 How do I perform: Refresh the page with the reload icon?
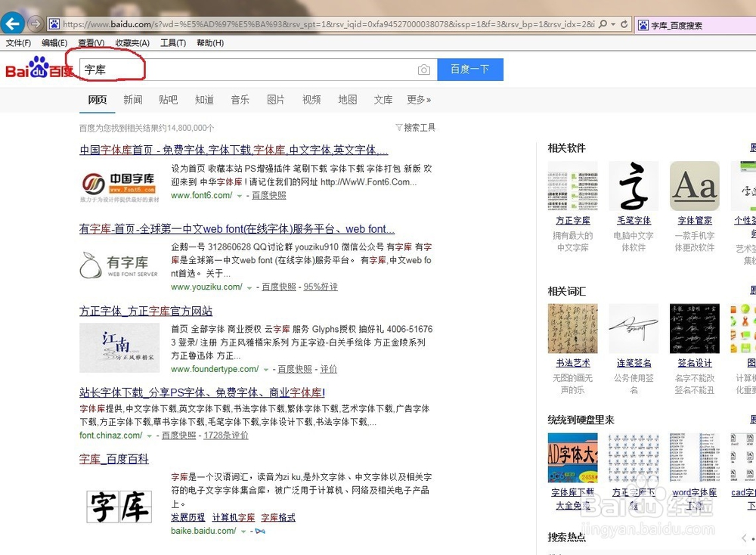pyautogui.click(x=624, y=23)
